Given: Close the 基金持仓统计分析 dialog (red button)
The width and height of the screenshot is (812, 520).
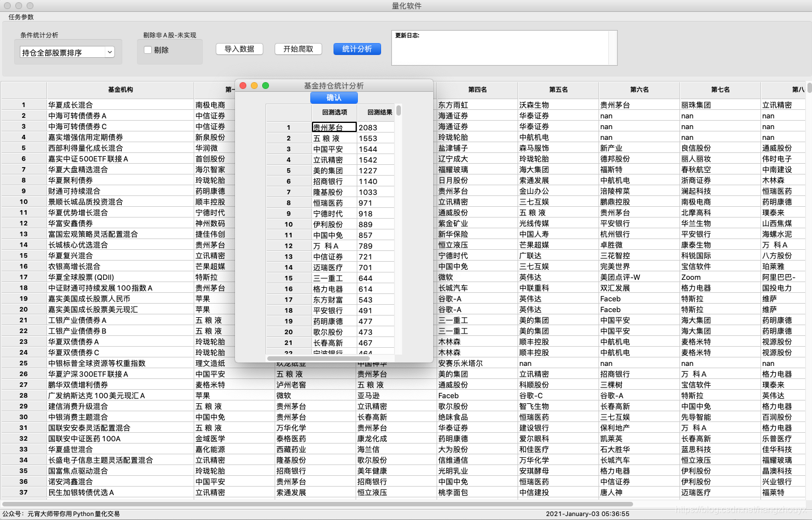Looking at the screenshot, I should point(243,86).
